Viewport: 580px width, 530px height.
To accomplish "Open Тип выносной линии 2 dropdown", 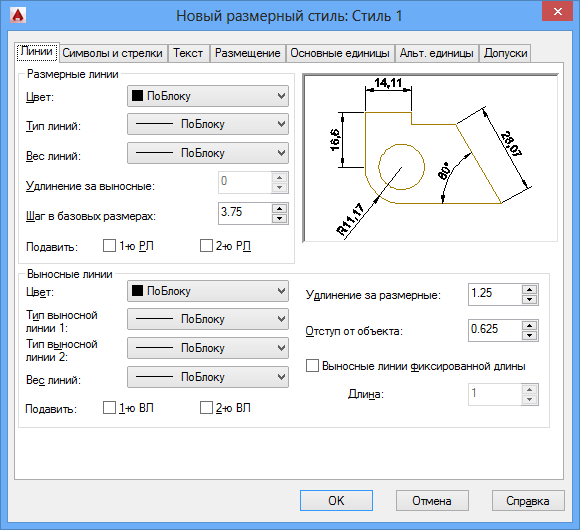I will coord(208,348).
